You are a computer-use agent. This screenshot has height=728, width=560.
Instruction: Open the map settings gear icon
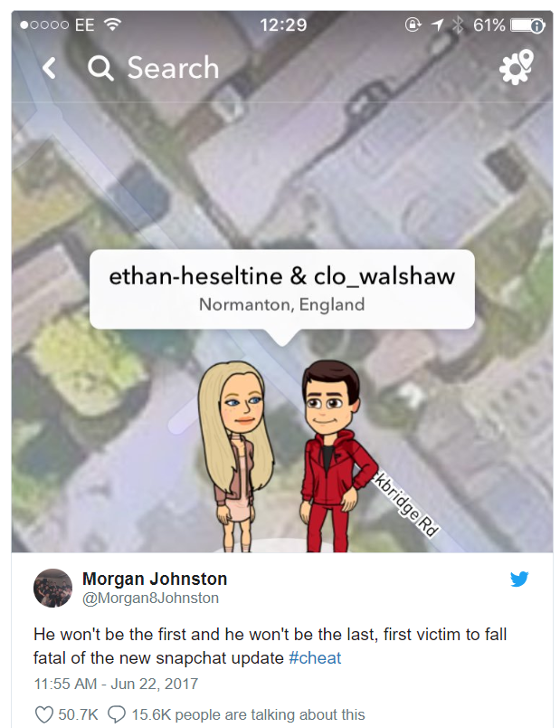pos(516,67)
